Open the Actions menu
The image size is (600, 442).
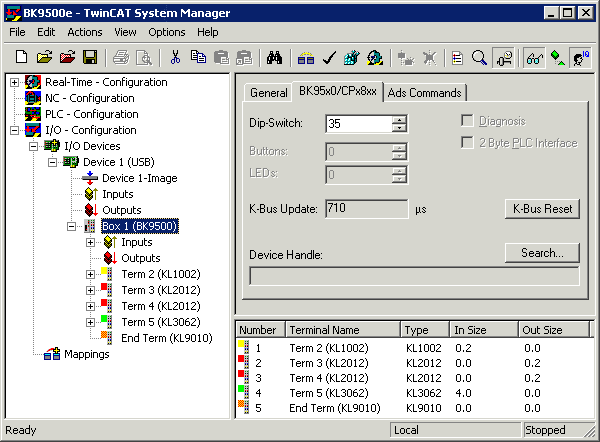[x=85, y=32]
